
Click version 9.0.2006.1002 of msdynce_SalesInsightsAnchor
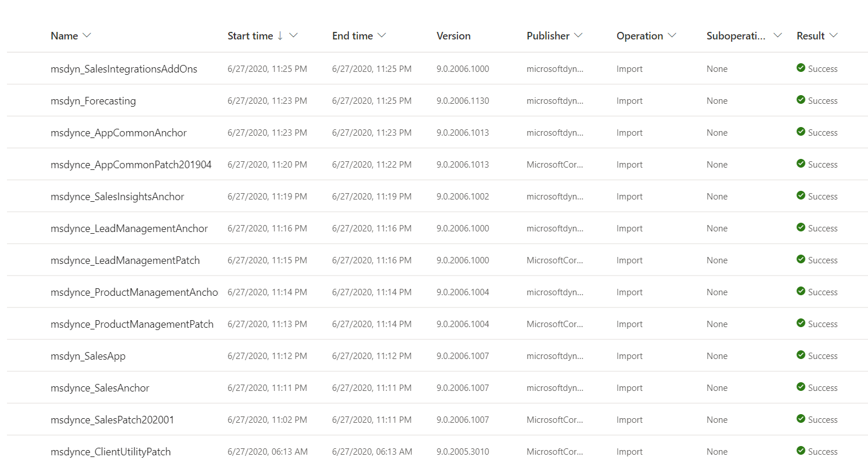463,197
